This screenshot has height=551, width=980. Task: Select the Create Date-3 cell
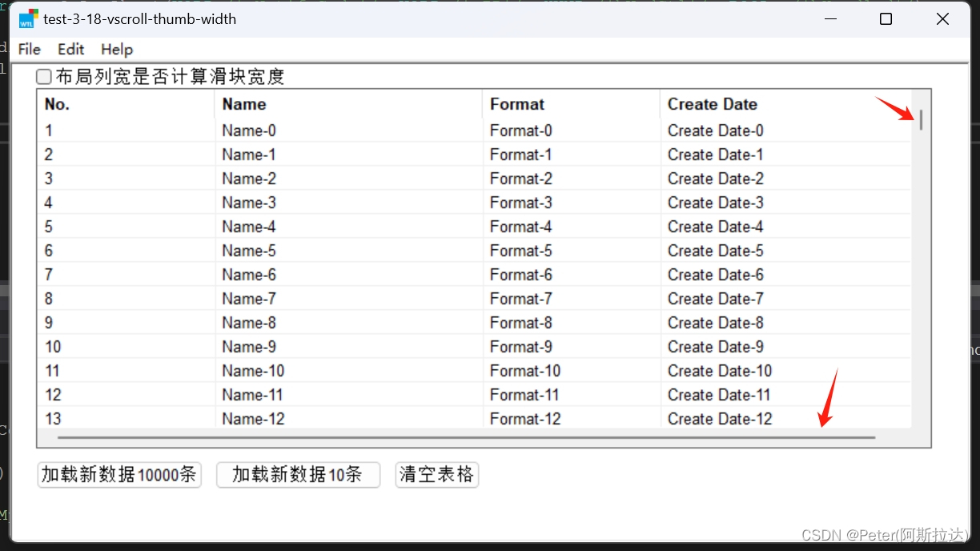click(x=786, y=203)
